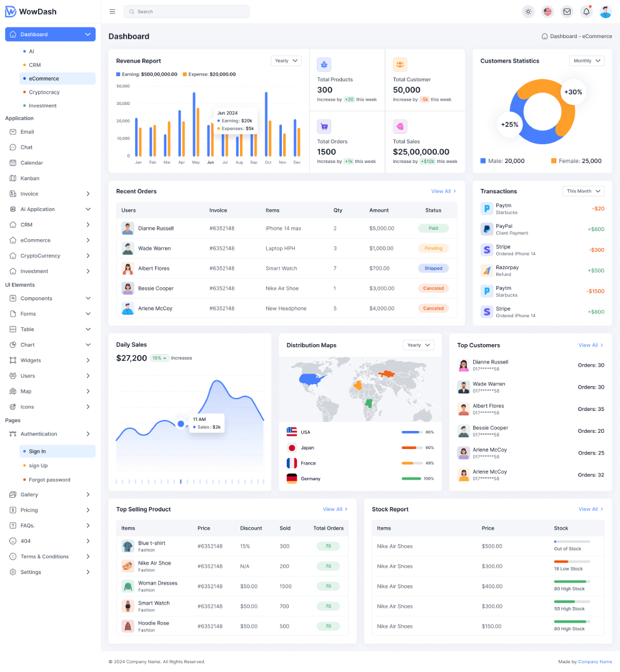620x672 pixels.
Task: Click the USA flag in distribution list
Action: pyautogui.click(x=292, y=432)
